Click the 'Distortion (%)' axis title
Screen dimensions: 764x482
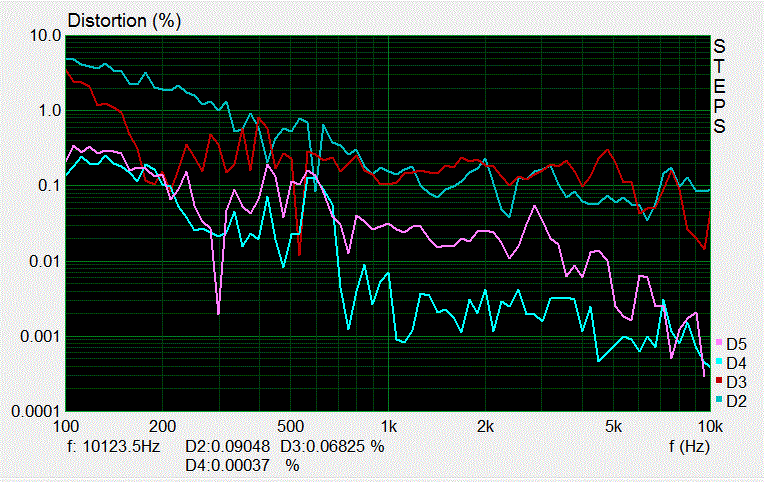pos(124,21)
